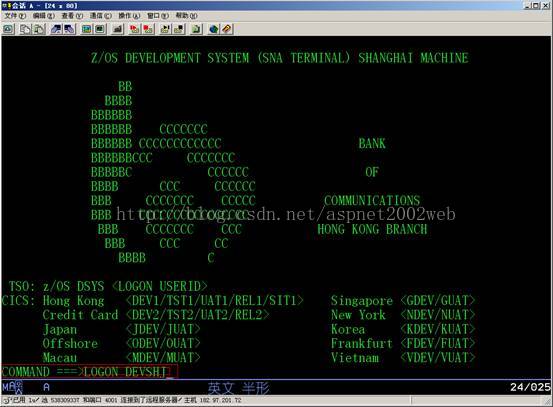Click the Quit macro toolbar icon
Screen dimensions: 553x407
point(179,29)
